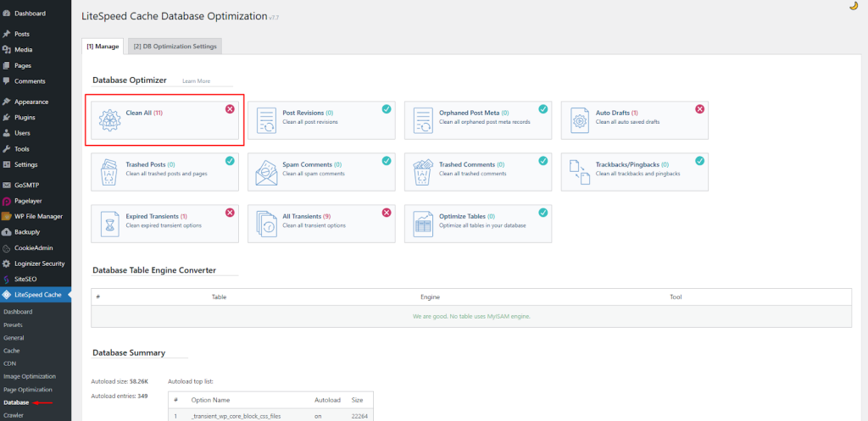Open the Plugins menu in sidebar
The image size is (868, 421).
coord(25,117)
